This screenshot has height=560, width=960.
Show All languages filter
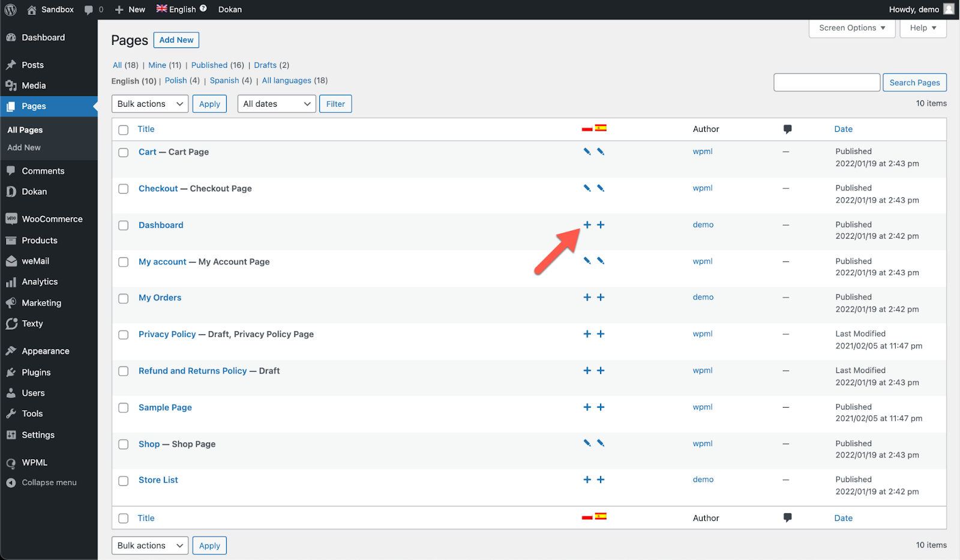click(x=287, y=80)
